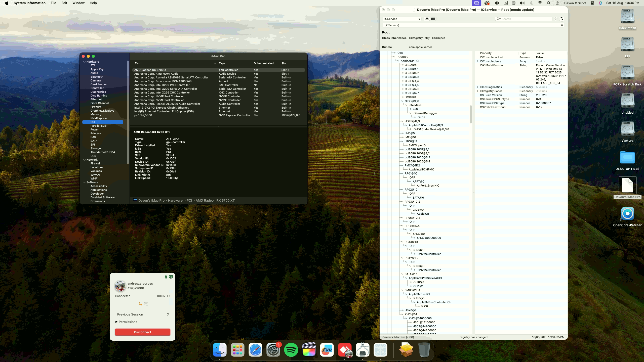644x362 pixels.
Task: Open the Edit menu
Action: coord(64,3)
